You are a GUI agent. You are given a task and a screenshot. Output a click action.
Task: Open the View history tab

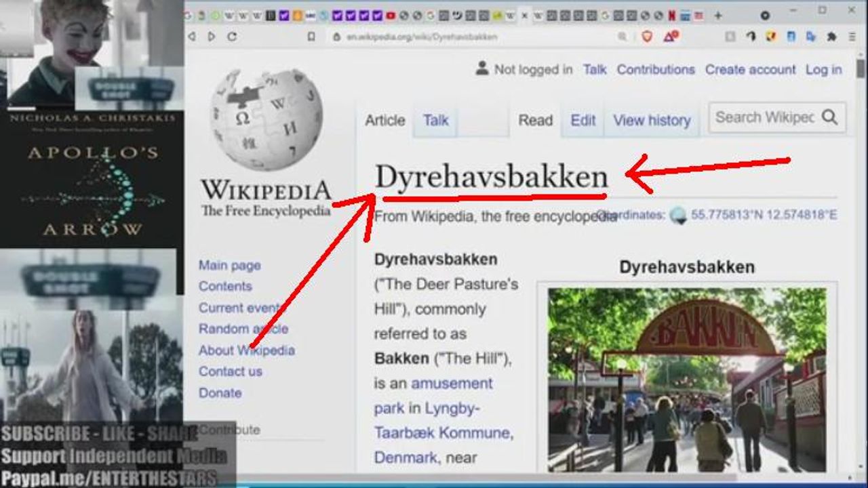coord(651,121)
